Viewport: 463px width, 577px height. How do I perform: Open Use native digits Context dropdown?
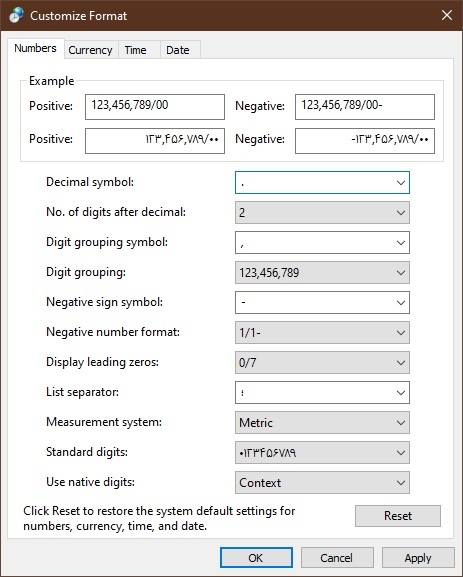coord(322,482)
